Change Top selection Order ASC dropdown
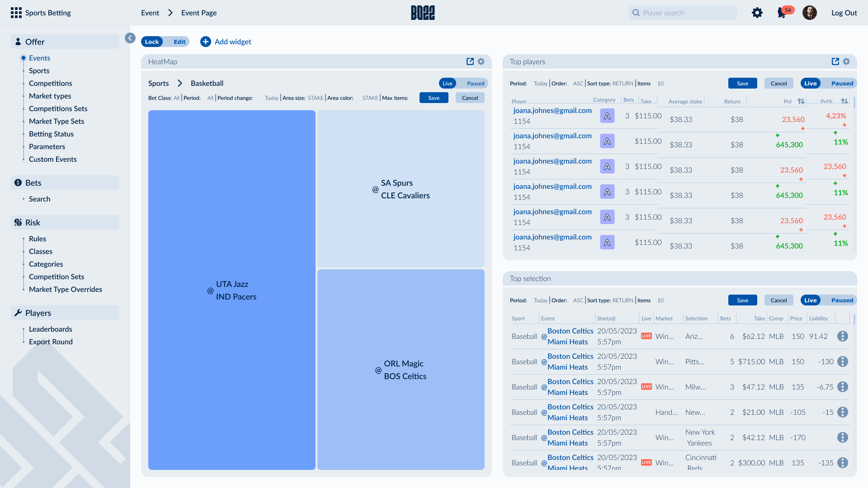Screen dimensions: 868x488 [x=578, y=300]
